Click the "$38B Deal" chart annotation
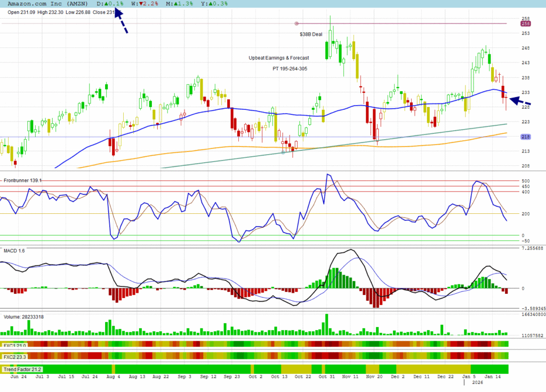This screenshot has height=392, width=546. point(311,34)
